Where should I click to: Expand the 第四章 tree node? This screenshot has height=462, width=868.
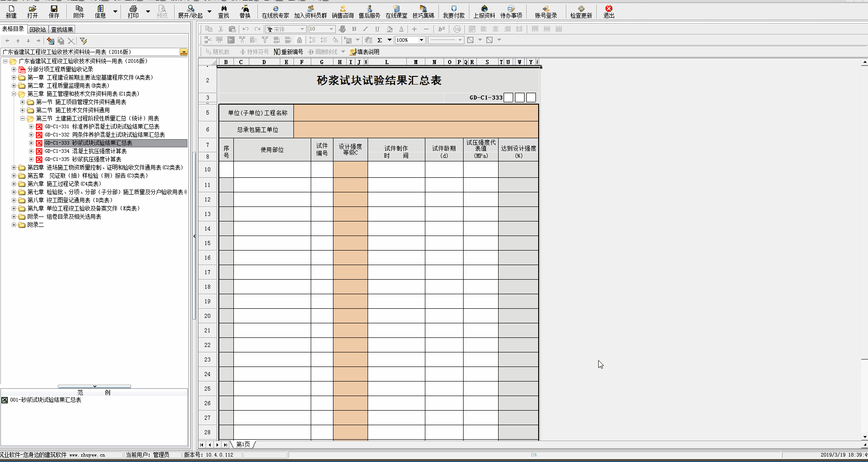click(14, 167)
